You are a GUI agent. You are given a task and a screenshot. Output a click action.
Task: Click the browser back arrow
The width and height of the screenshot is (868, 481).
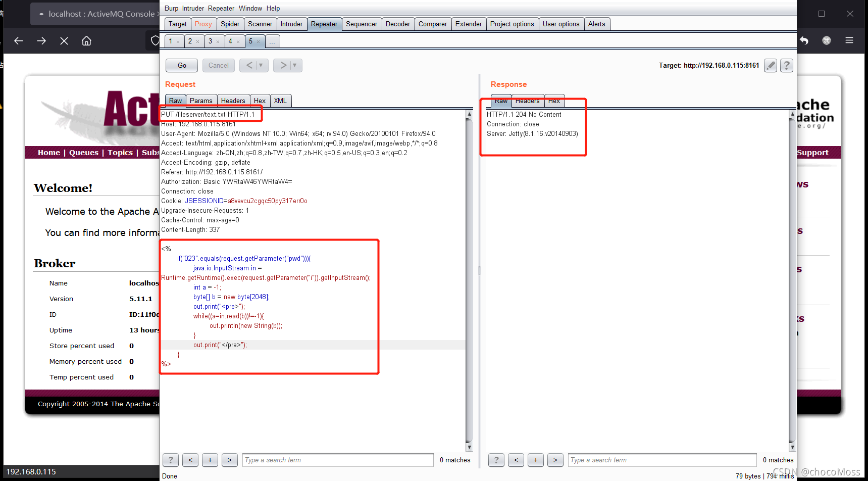click(19, 41)
